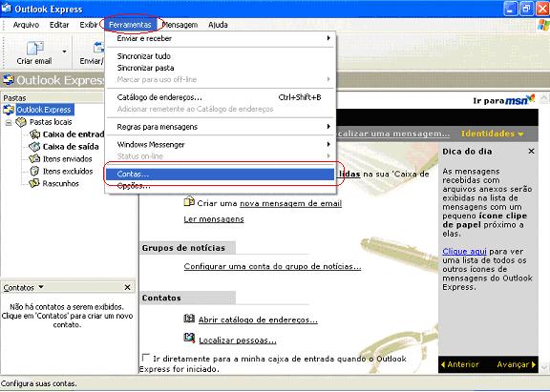Screen dimensions: 550x392
Task: Expand the Enviar e receber submenu
Action: [x=221, y=38]
